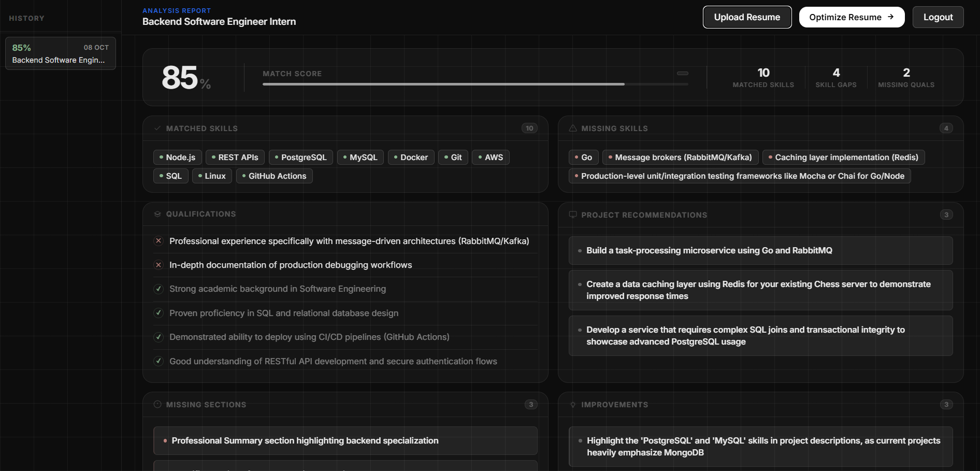Image resolution: width=980 pixels, height=471 pixels.
Task: Select the 85% Backend Software history entry
Action: tap(61, 53)
